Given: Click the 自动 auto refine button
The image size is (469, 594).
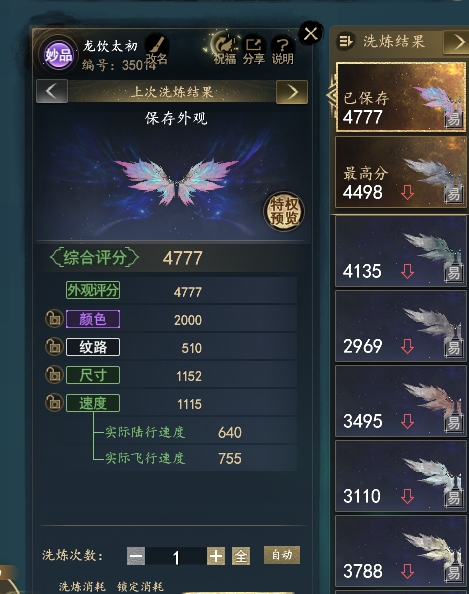Looking at the screenshot, I should pyautogui.click(x=282, y=555).
